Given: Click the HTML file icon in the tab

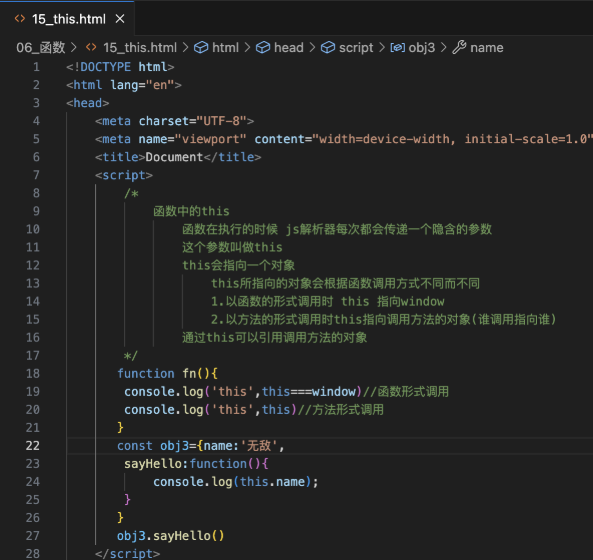Looking at the screenshot, I should click(x=20, y=19).
